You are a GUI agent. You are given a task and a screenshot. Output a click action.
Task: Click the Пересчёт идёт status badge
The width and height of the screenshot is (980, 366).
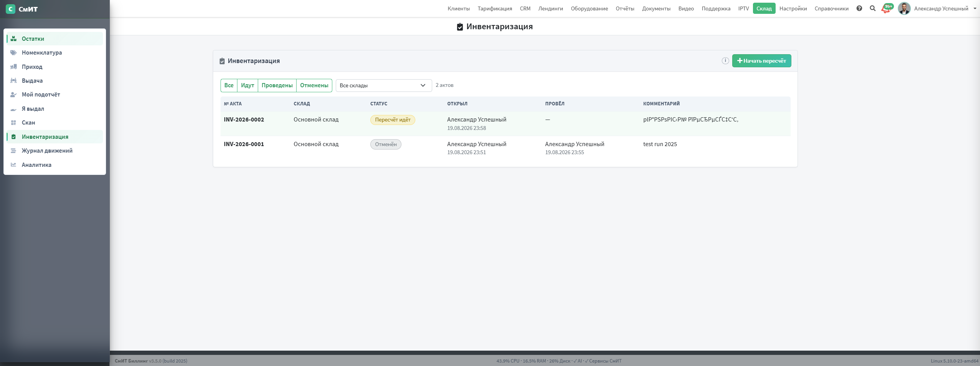click(393, 120)
